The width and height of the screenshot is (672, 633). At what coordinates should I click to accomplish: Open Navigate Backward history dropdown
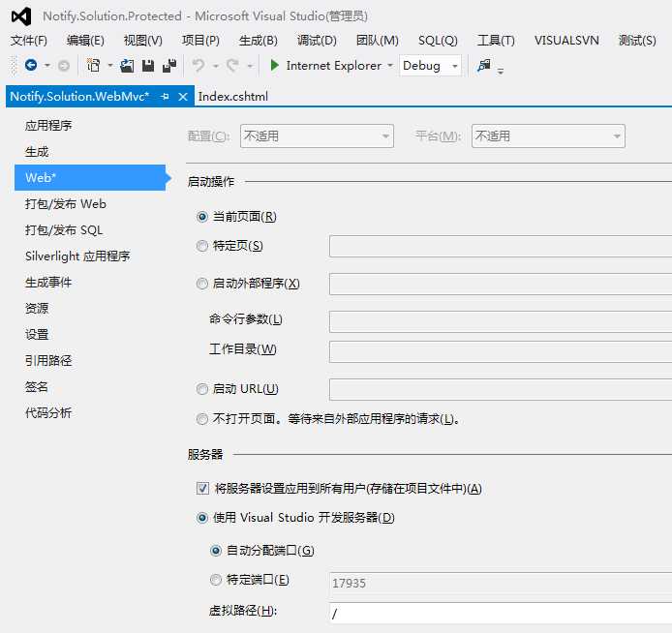[x=47, y=66]
